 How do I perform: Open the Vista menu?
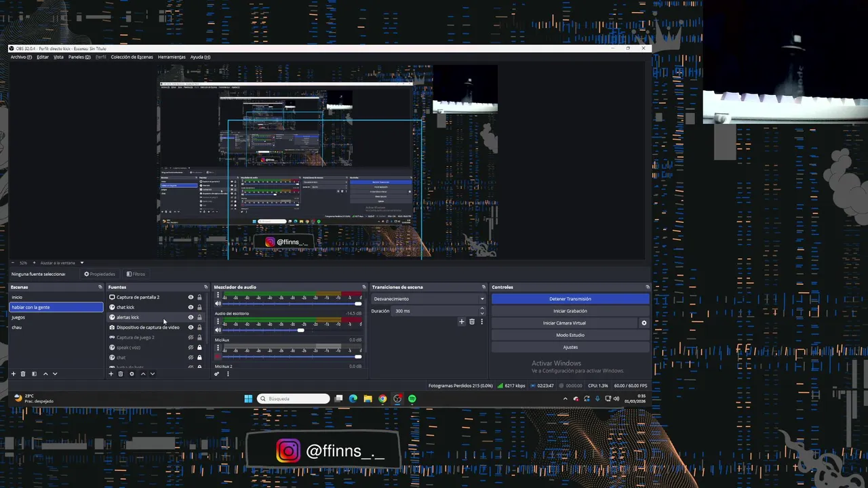58,57
